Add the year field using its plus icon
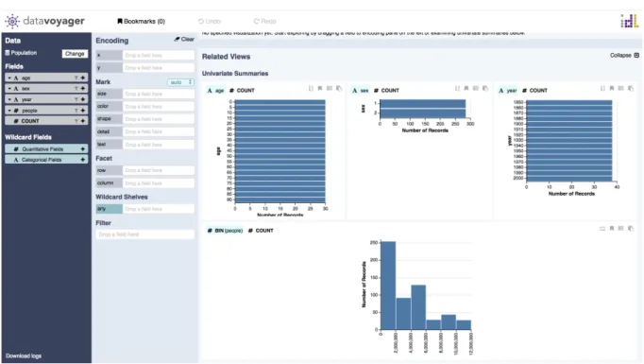Image resolution: width=644 pixels, height=364 pixels. pyautogui.click(x=83, y=99)
